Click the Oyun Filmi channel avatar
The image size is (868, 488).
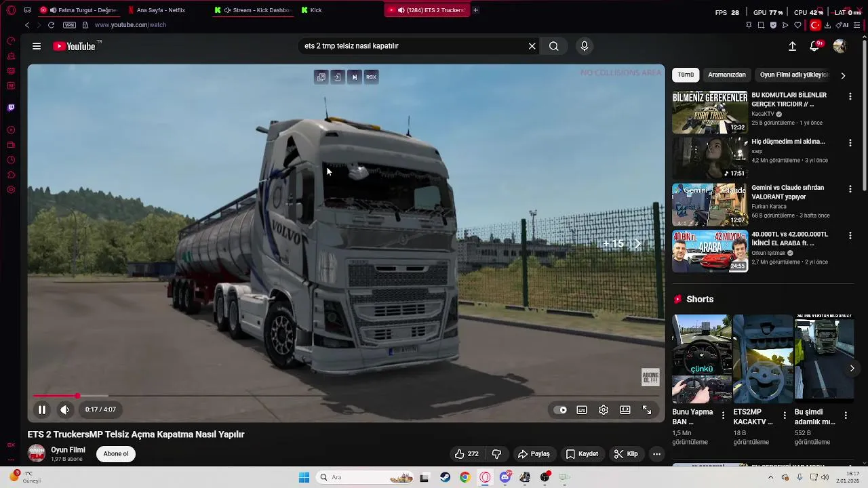(x=37, y=453)
